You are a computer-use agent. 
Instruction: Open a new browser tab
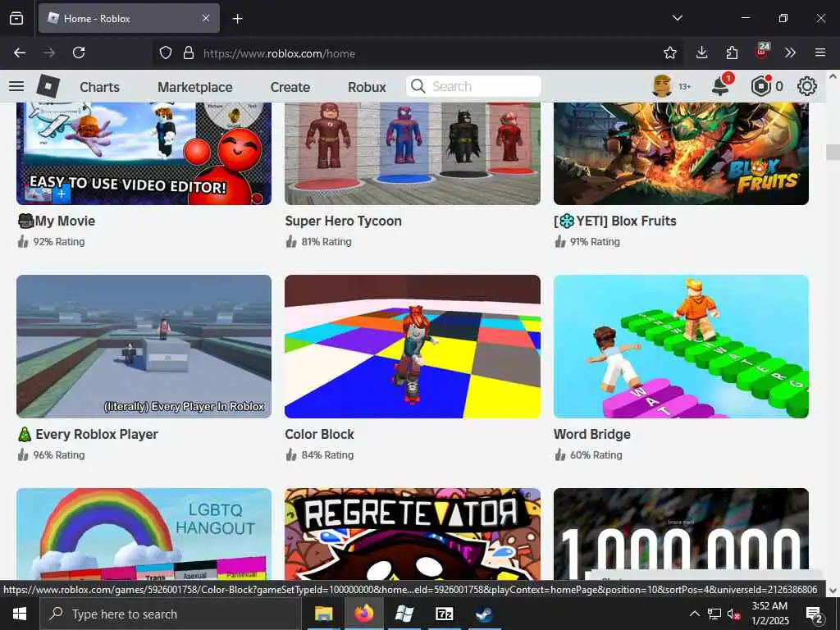click(237, 19)
